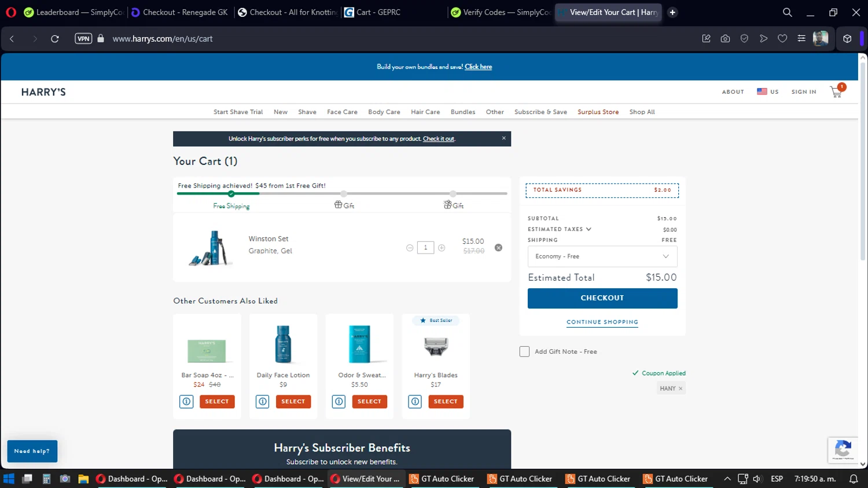Go to the Surplus Store
This screenshot has height=488, width=868.
coord(598,112)
